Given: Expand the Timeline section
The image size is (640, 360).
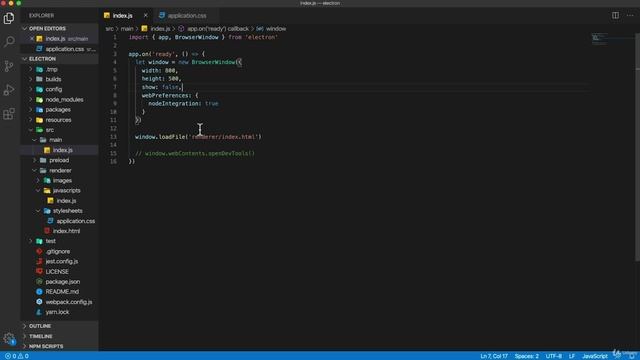Looking at the screenshot, I should coord(60,336).
